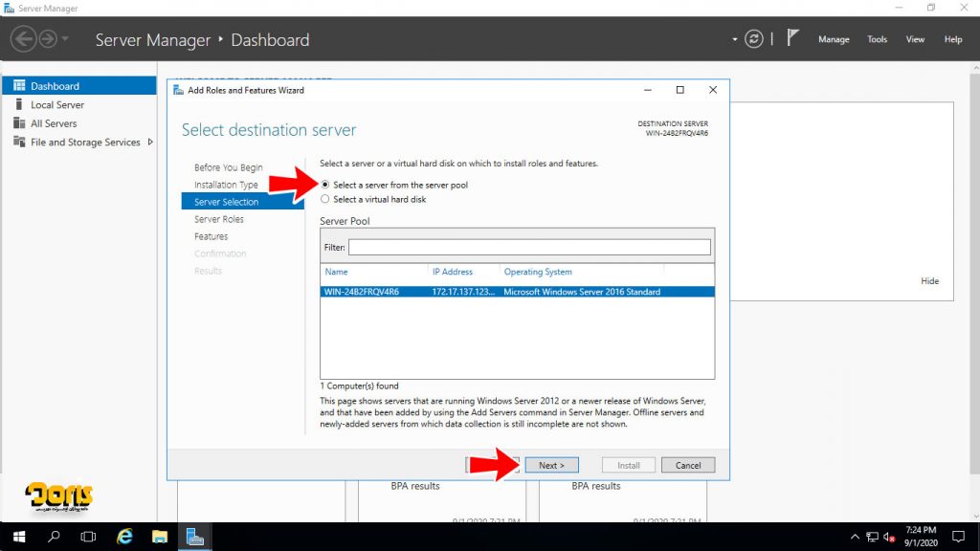Open the Manage menu
The height and width of the screenshot is (551, 980).
click(x=834, y=39)
